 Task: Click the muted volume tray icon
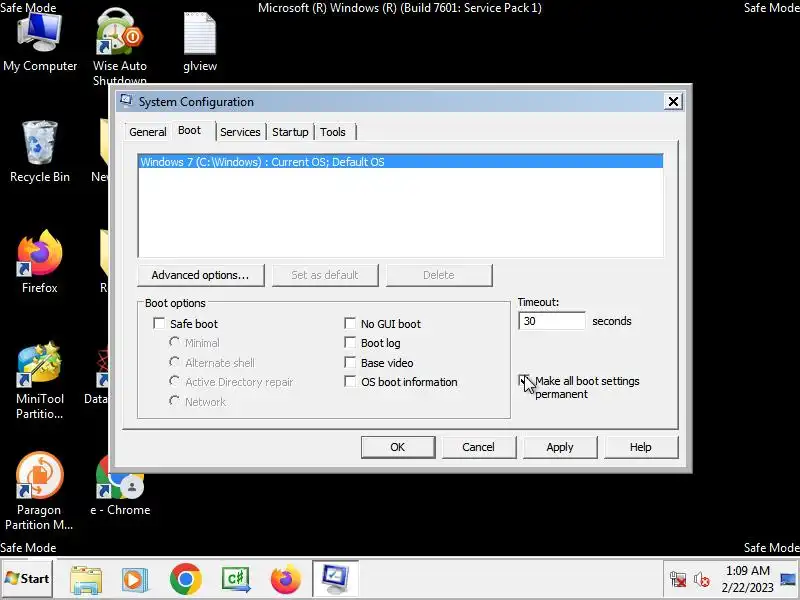[x=702, y=580]
